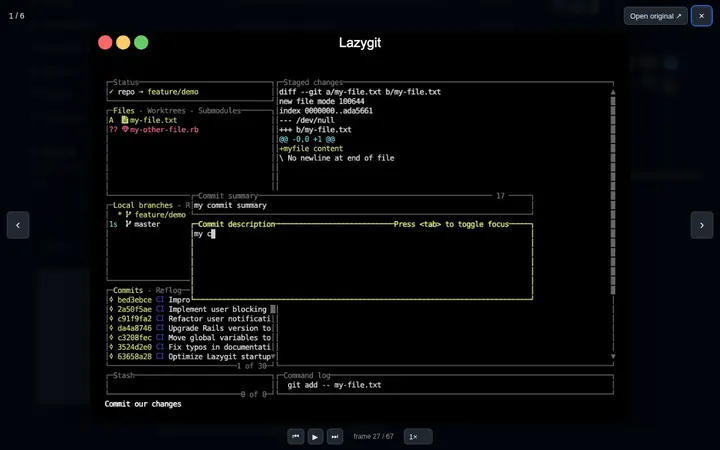Focus the Commit description text area
The image size is (720, 450).
click(362, 262)
